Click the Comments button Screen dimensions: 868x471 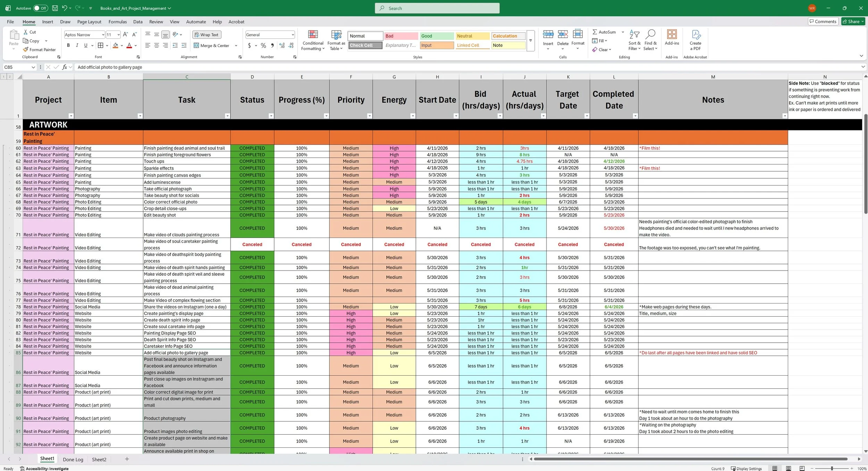(x=823, y=21)
